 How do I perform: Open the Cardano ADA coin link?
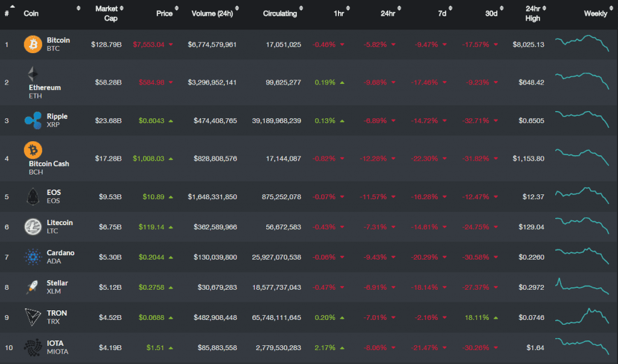60,257
